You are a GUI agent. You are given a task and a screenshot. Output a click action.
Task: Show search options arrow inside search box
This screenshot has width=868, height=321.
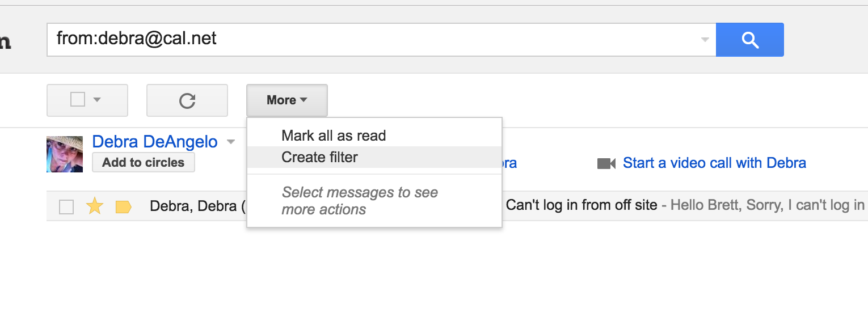(x=705, y=40)
